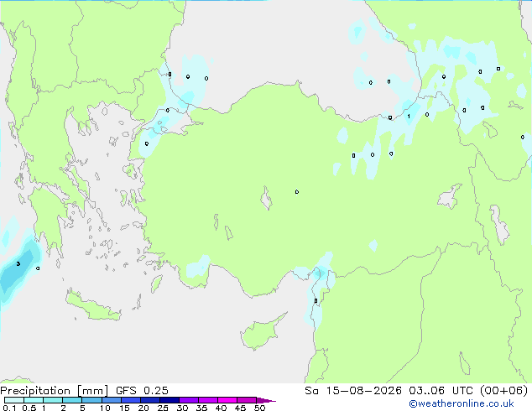
Task: Click the 0.1 legend scale label
Action: 9,408
